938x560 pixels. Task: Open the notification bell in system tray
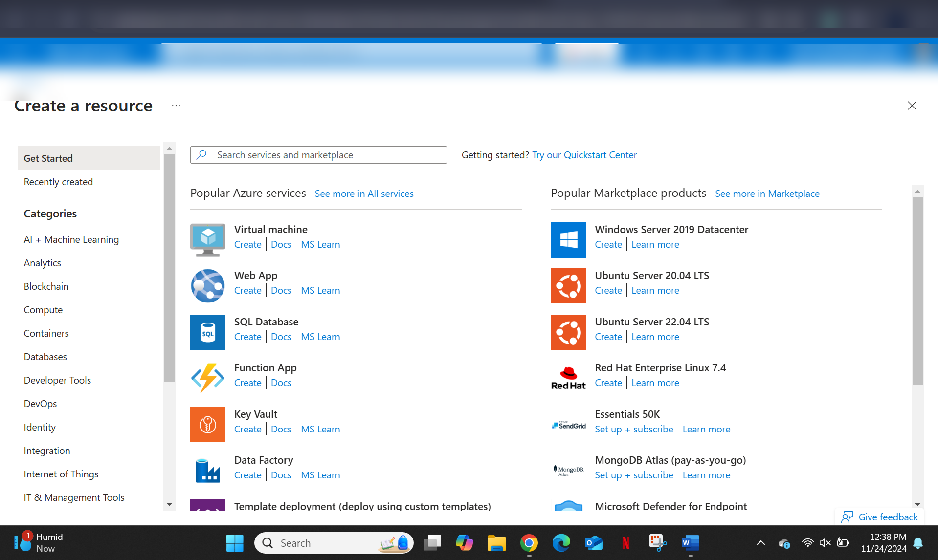[x=918, y=543]
